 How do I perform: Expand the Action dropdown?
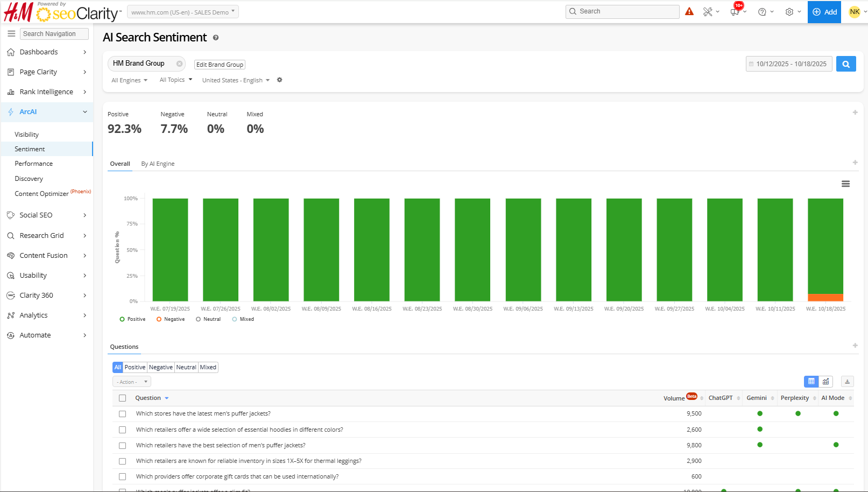pos(132,382)
